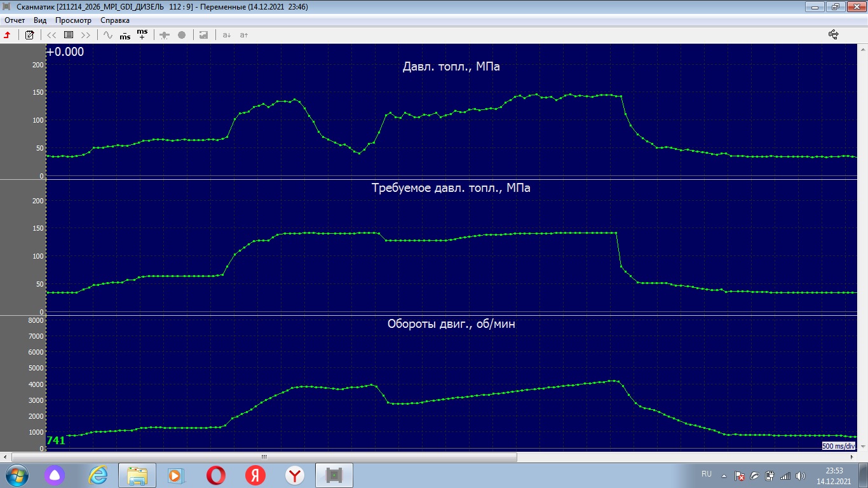This screenshot has width=868, height=488.
Task: Click the 'a↓' sort descending icon
Action: [227, 35]
